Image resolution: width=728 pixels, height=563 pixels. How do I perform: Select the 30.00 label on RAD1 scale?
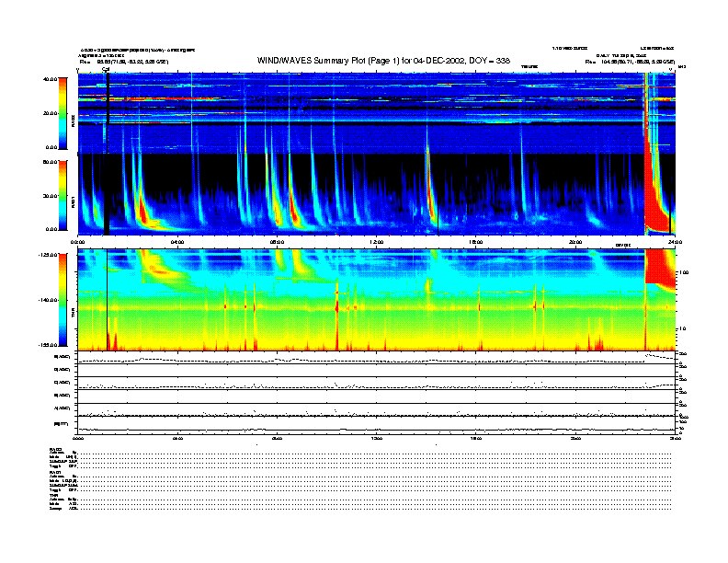click(x=50, y=196)
